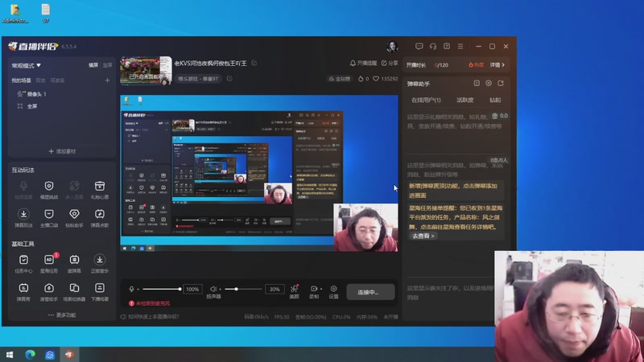The height and width of the screenshot is (362, 644).
Task: Switch to 活跃度 tab
Action: (465, 100)
